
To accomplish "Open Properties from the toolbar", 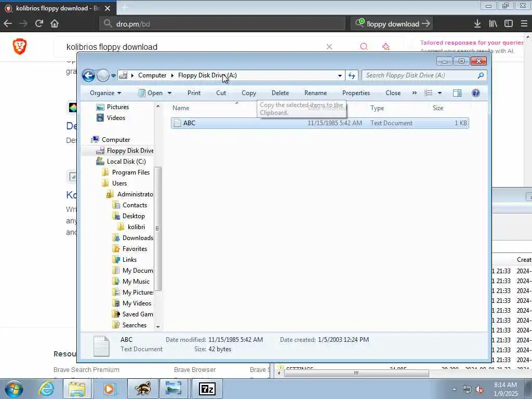I will point(356,93).
